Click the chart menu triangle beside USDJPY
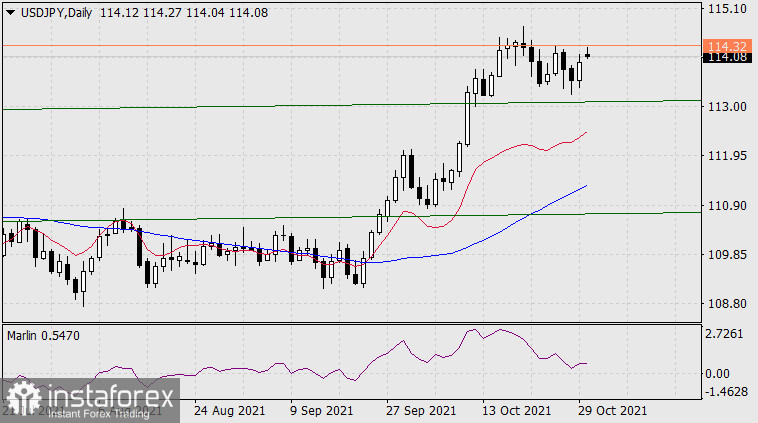758x423 pixels. click(10, 13)
